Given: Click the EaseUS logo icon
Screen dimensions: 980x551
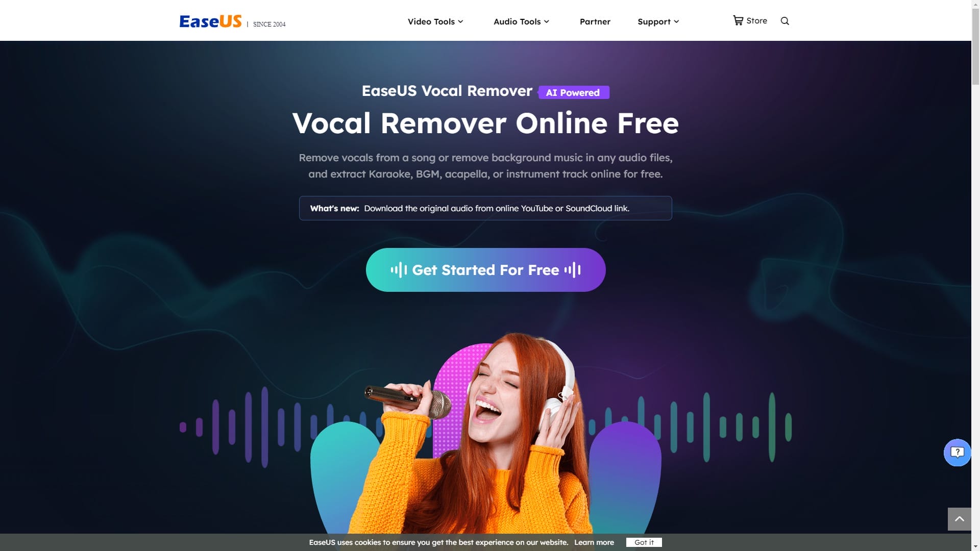Looking at the screenshot, I should pyautogui.click(x=211, y=21).
